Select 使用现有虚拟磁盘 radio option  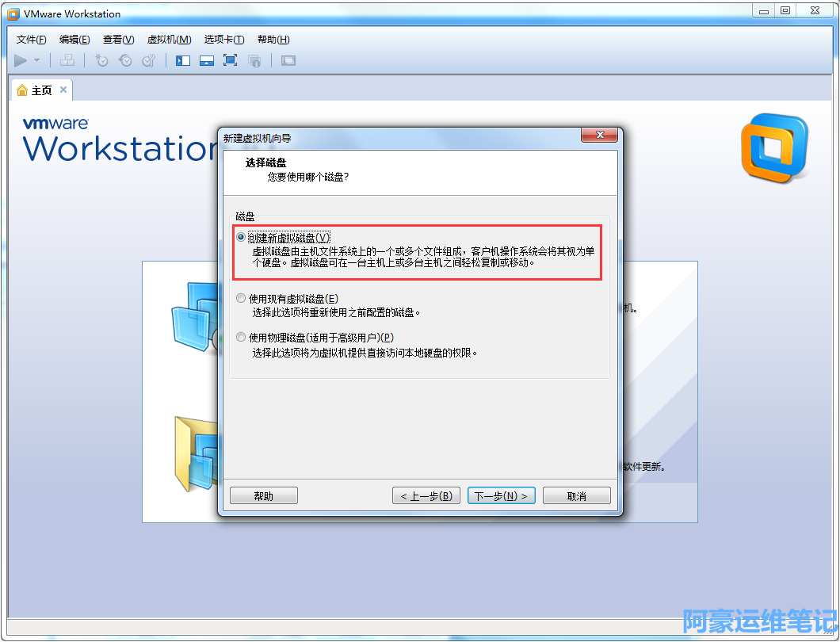coord(241,299)
